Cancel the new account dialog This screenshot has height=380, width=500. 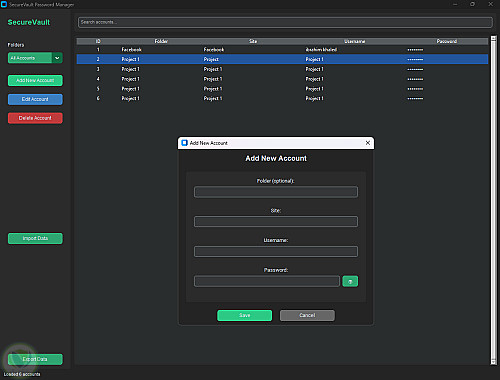pyautogui.click(x=307, y=315)
